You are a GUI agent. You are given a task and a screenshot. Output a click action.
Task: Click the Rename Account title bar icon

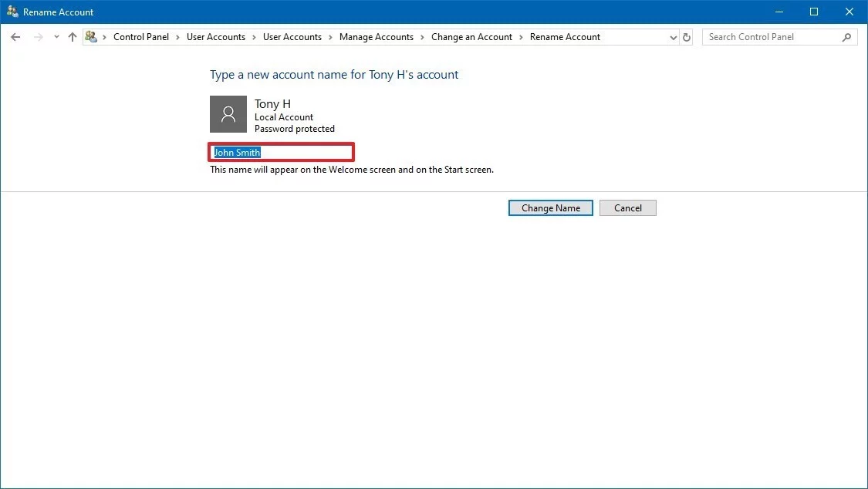pos(12,12)
